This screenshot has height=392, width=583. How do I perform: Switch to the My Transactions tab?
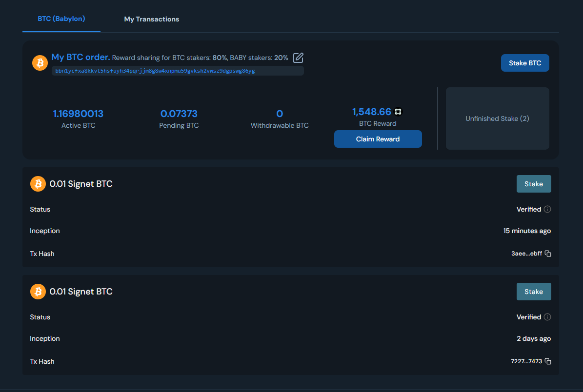point(151,19)
